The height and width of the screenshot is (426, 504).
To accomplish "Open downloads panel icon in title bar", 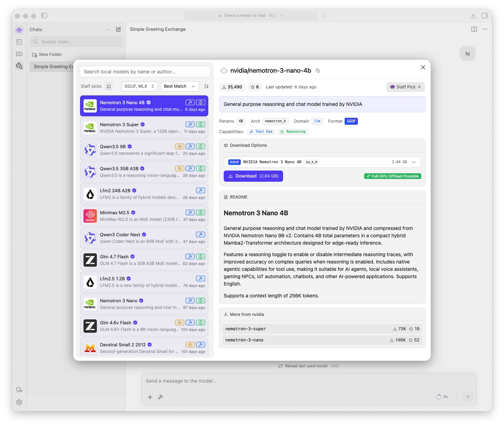I will (473, 16).
